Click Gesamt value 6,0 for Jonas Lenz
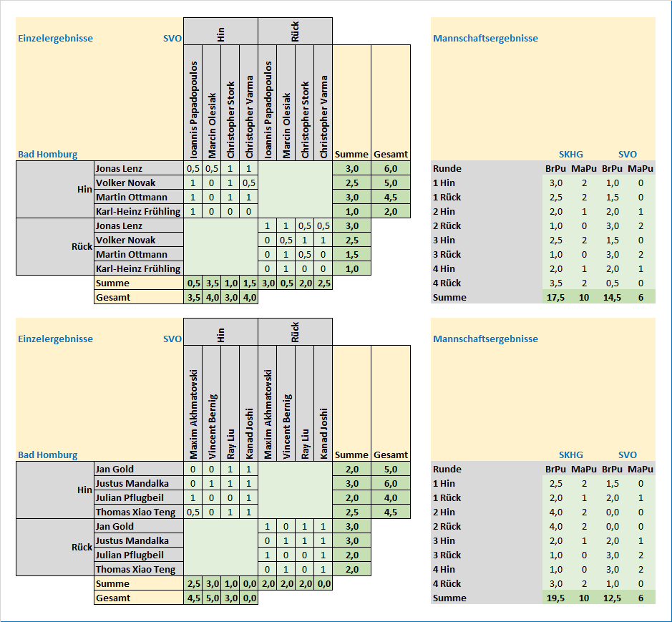 coord(391,168)
